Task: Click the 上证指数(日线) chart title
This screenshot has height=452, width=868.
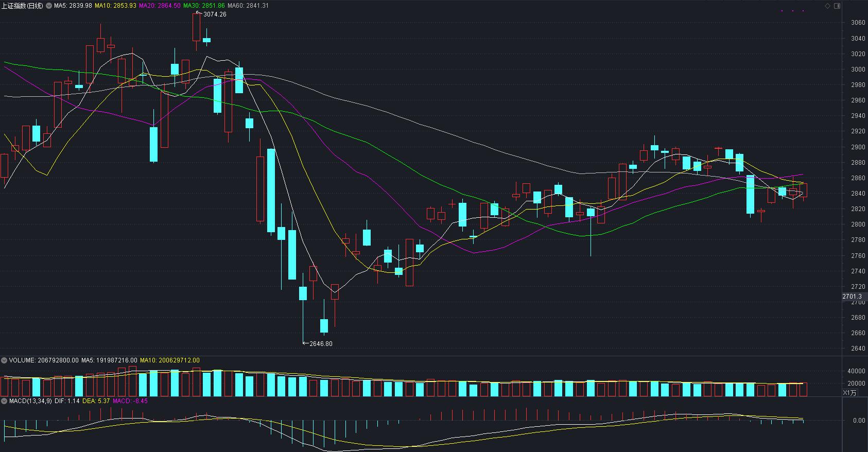Action: coord(23,6)
